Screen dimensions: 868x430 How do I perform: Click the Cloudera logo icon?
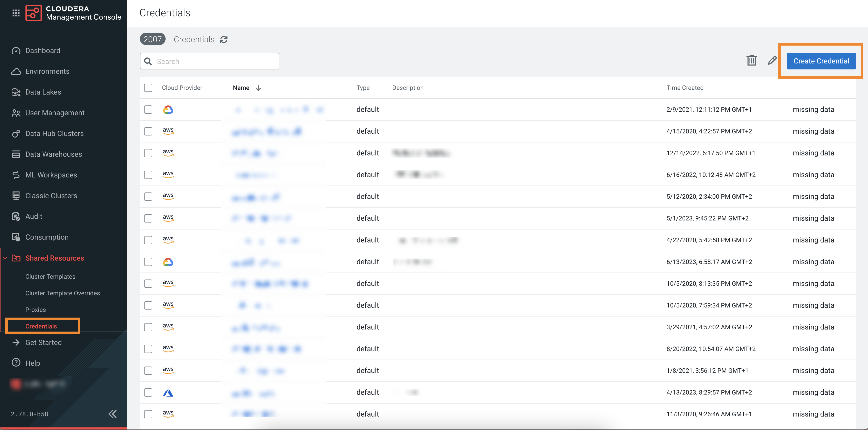pyautogui.click(x=34, y=13)
